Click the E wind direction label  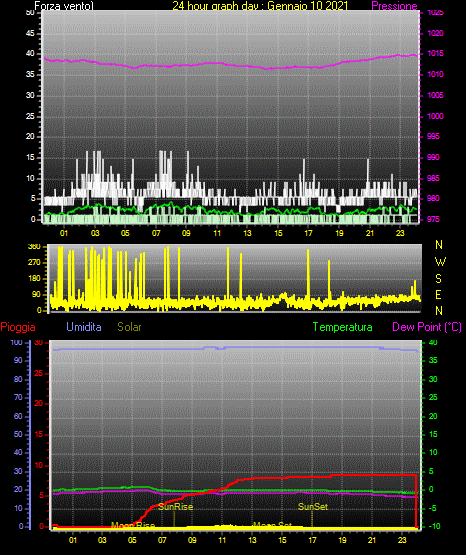tap(438, 295)
